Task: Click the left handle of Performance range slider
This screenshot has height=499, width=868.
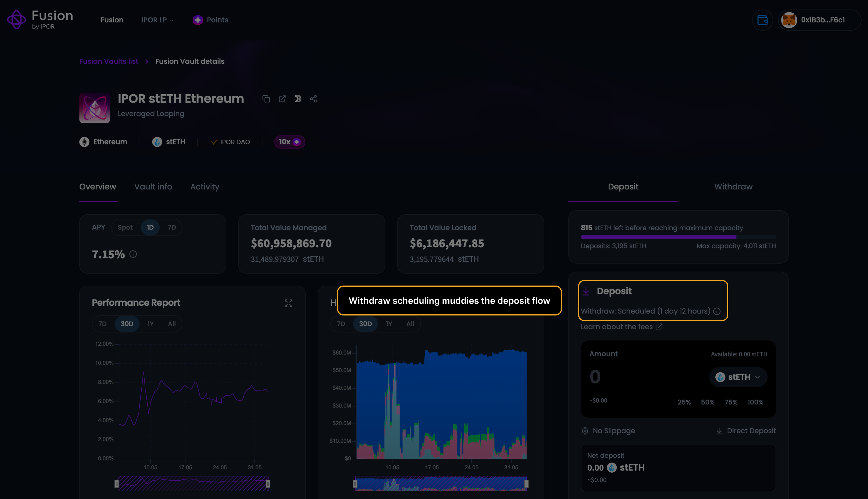Action: [117, 483]
